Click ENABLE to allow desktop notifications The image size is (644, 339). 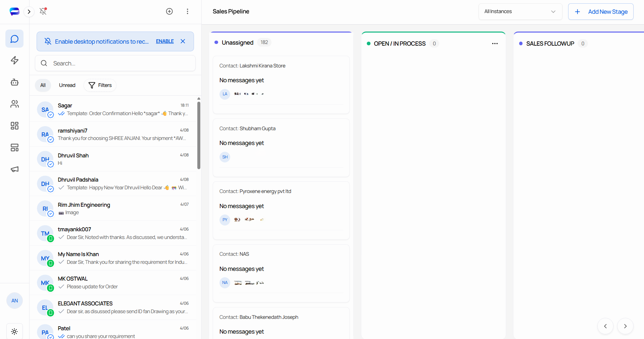click(165, 41)
